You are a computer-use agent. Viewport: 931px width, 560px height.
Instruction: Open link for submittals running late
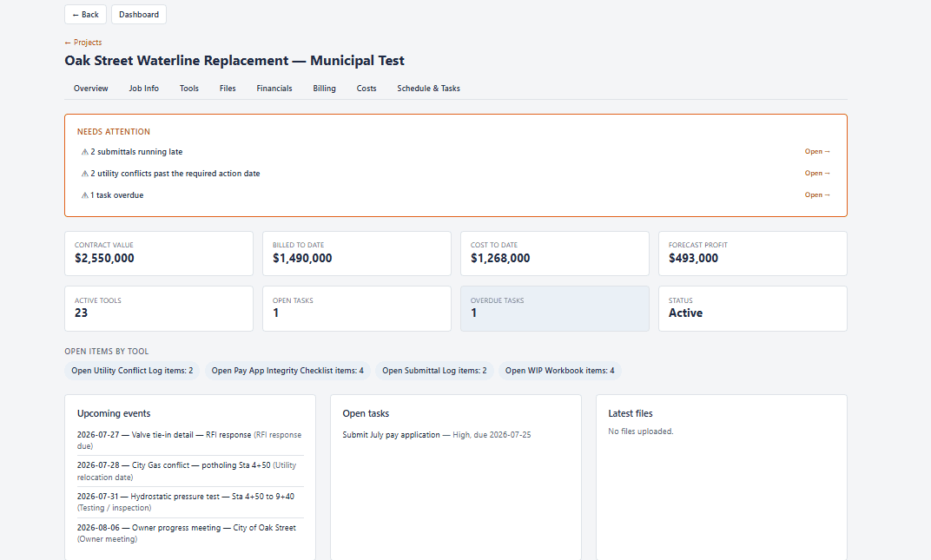817,151
